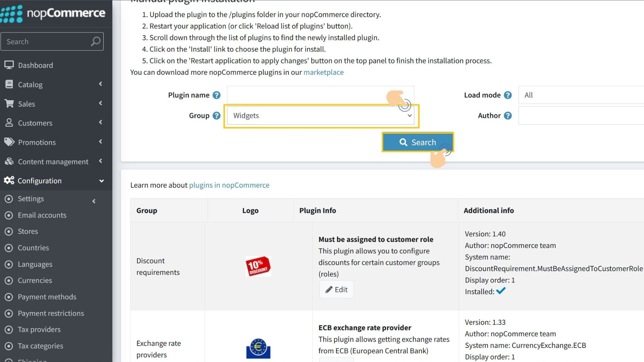The image size is (644, 362).
Task: Click the nopCommerce logo
Action: tap(53, 13)
